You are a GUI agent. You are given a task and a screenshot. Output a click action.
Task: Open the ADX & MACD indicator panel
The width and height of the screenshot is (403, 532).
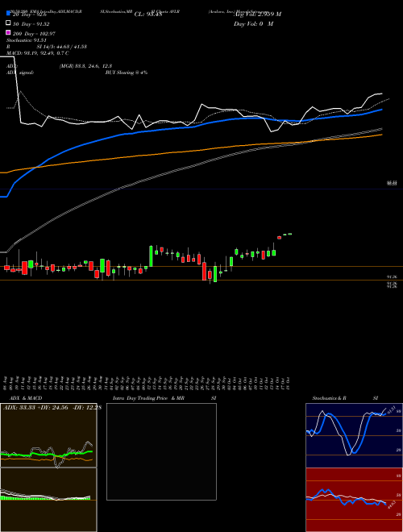tap(48, 468)
